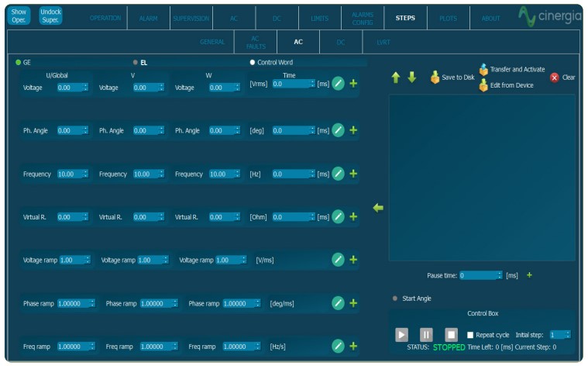This screenshot has width=588, height=366.
Task: Add Frequency step with green plus icon
Action: coord(353,174)
